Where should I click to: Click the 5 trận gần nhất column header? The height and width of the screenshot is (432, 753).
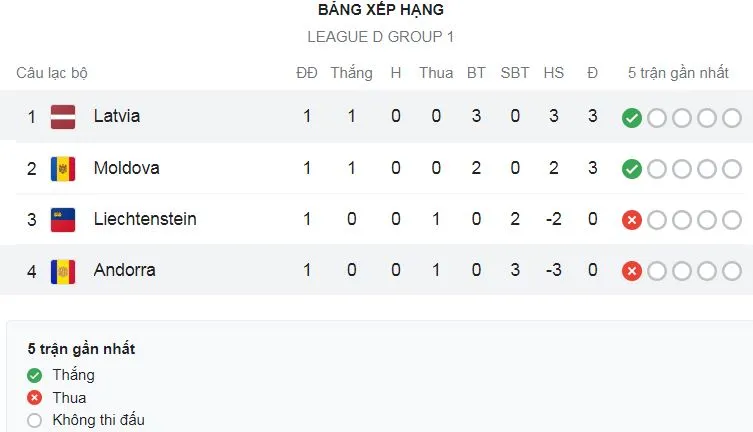pyautogui.click(x=680, y=73)
